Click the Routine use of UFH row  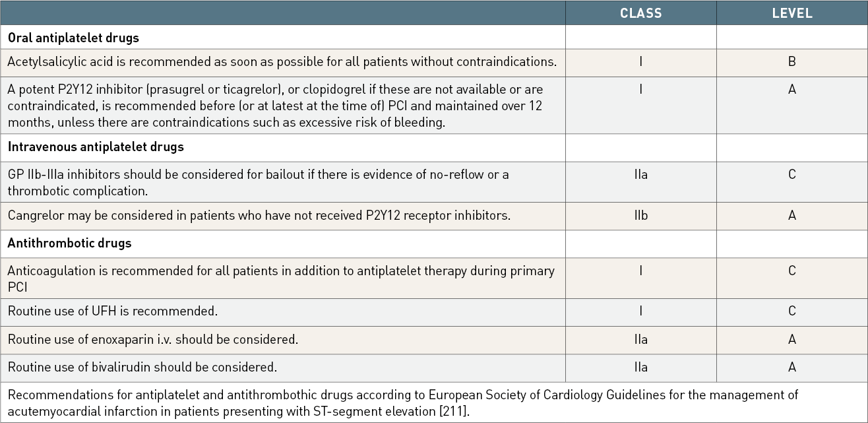coord(113,311)
